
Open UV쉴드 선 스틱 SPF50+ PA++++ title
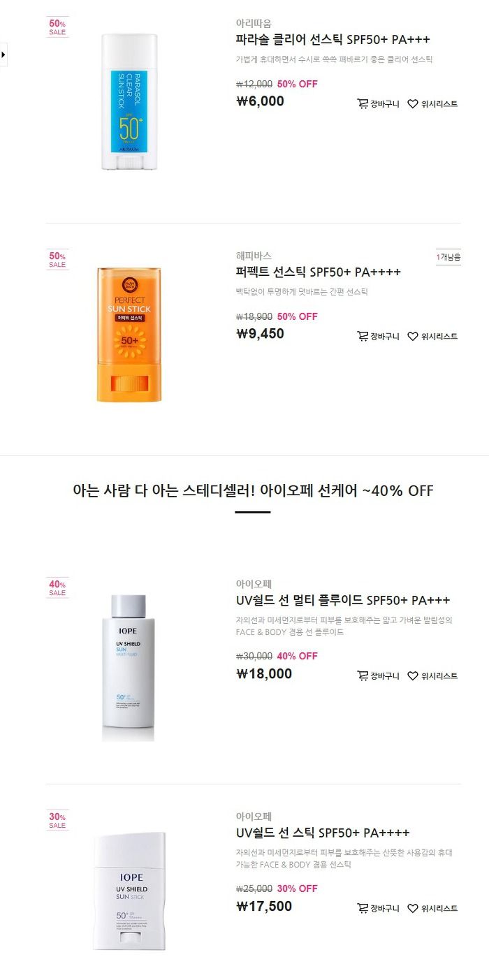tap(323, 833)
